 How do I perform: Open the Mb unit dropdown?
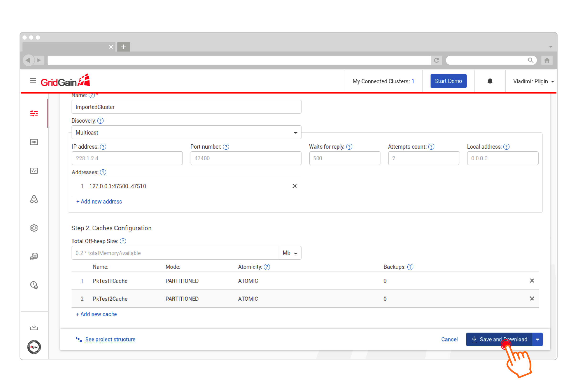click(290, 253)
